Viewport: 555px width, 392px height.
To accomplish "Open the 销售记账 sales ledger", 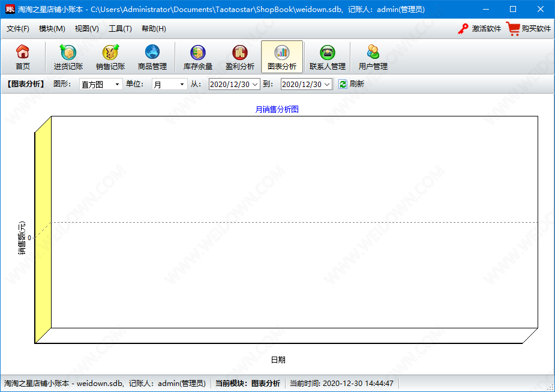I will tap(110, 58).
